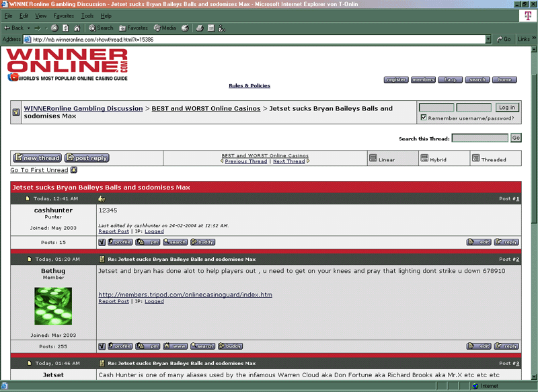This screenshot has width=538, height=392.
Task: Click the Post #2 number link
Action: (517, 260)
